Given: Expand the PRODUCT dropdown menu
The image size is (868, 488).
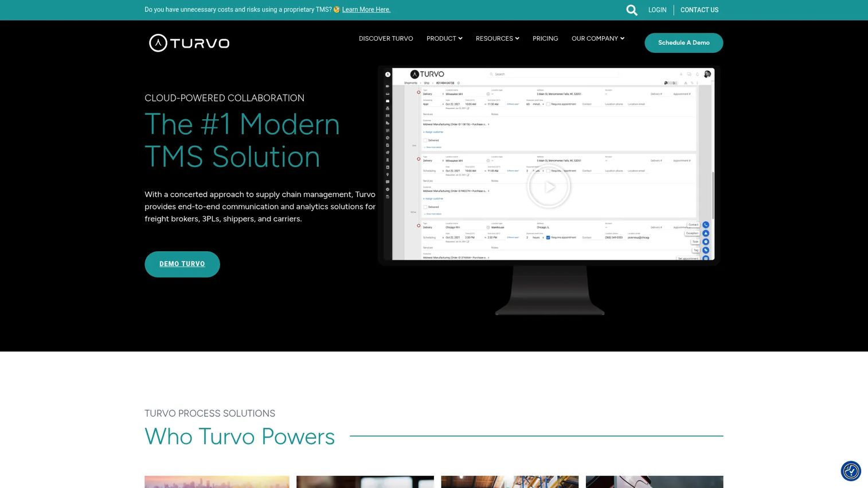Looking at the screenshot, I should pyautogui.click(x=444, y=38).
